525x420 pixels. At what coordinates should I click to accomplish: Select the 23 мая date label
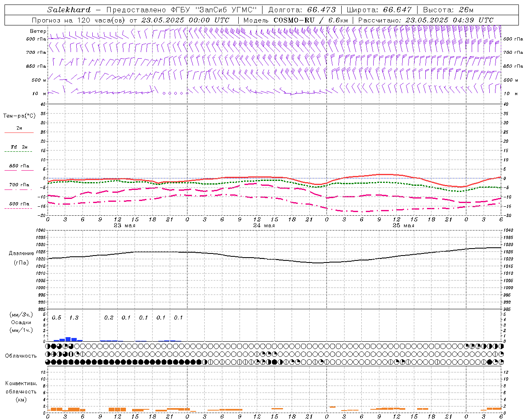pos(124,226)
